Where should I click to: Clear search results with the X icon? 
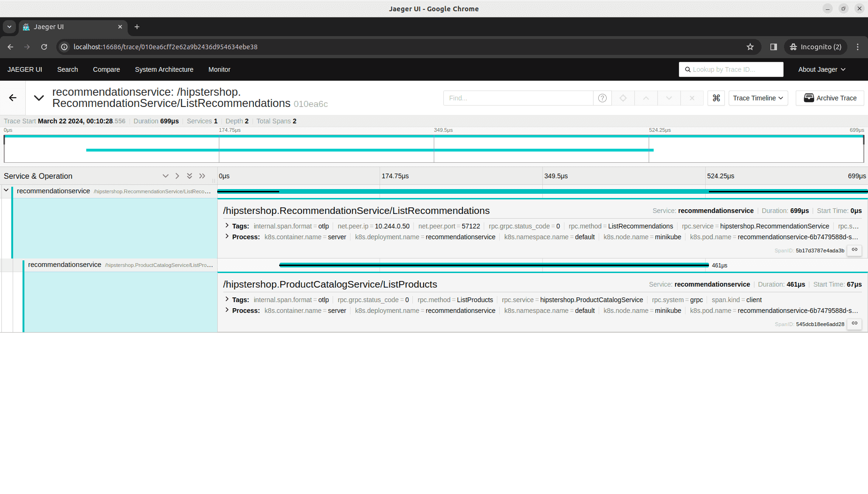click(692, 98)
